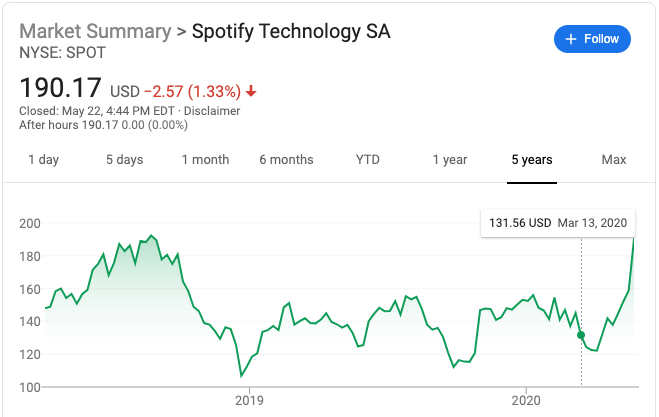This screenshot has width=659, height=417.
Task: Click the green data point on chart
Action: coord(581,335)
